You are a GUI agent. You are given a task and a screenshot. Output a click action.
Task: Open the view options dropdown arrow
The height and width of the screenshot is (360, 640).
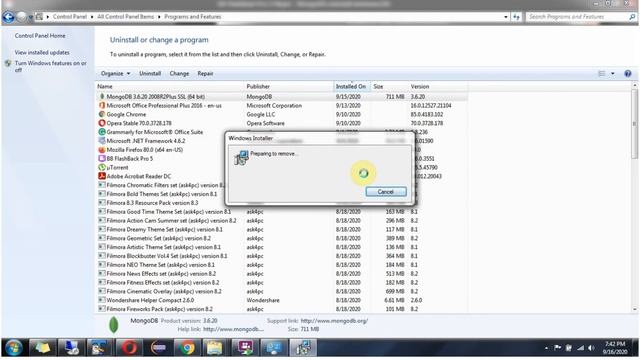point(613,73)
